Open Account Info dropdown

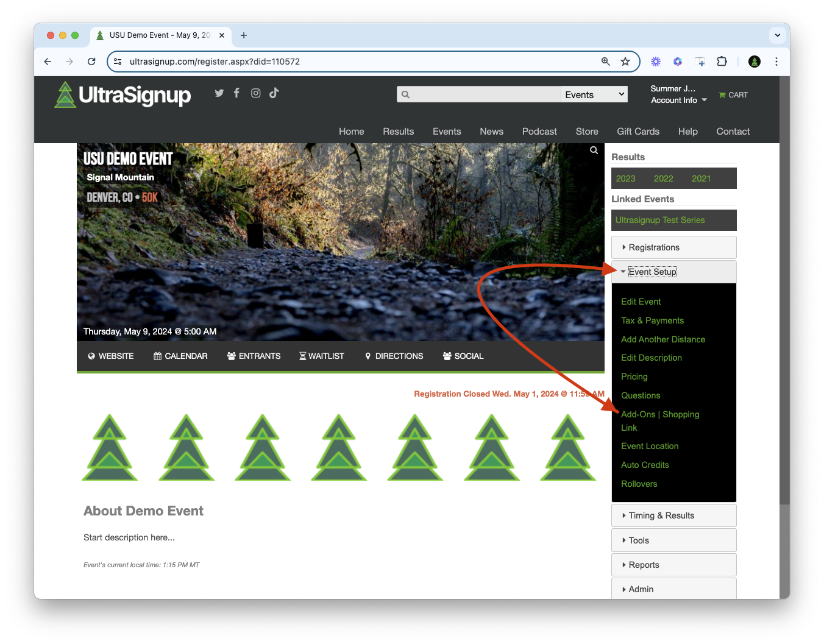(679, 101)
